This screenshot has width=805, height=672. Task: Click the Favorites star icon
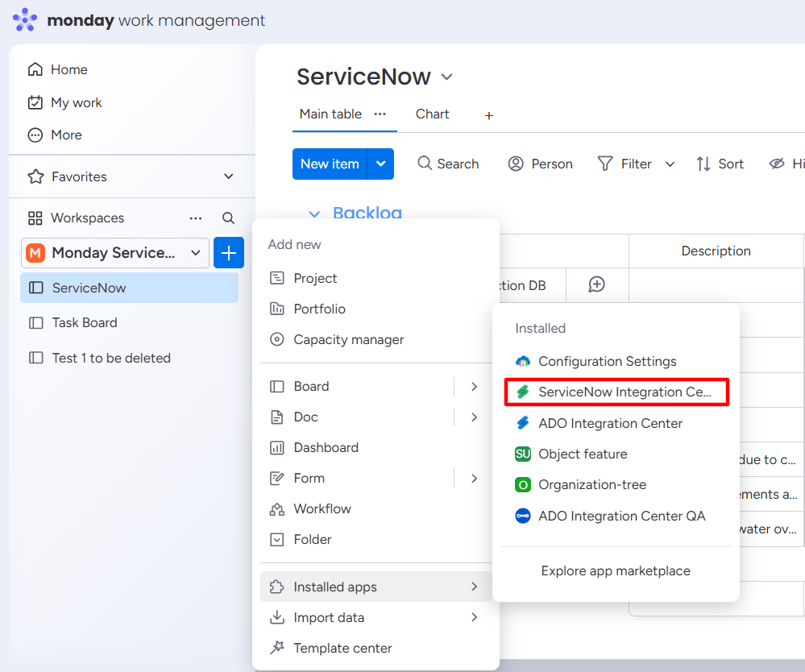click(35, 176)
